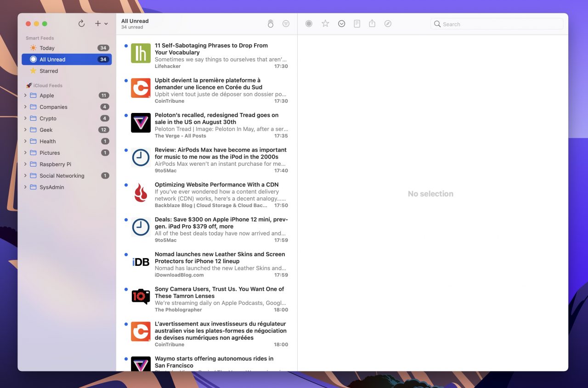Open L'avertissement aux investisseurs article
The width and height of the screenshot is (588, 388).
pyautogui.click(x=207, y=334)
